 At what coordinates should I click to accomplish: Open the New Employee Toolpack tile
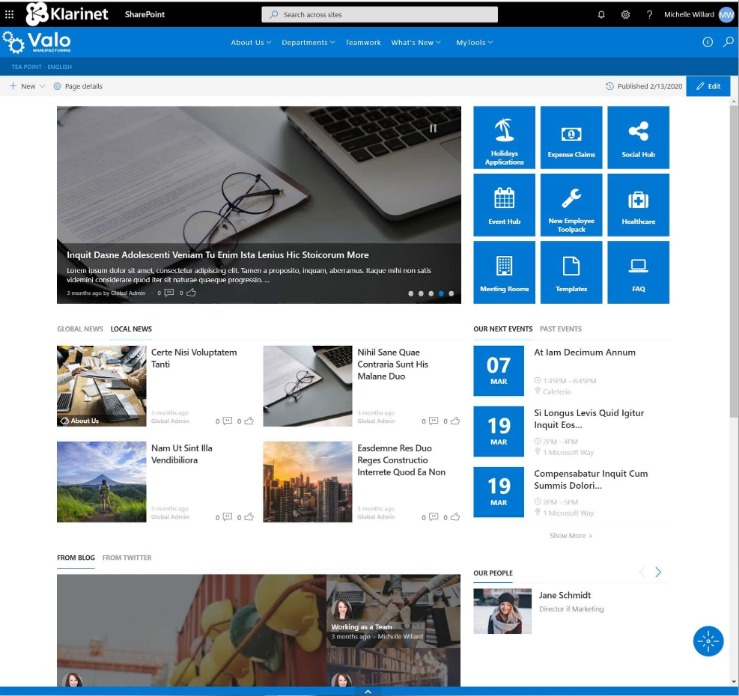pos(571,204)
